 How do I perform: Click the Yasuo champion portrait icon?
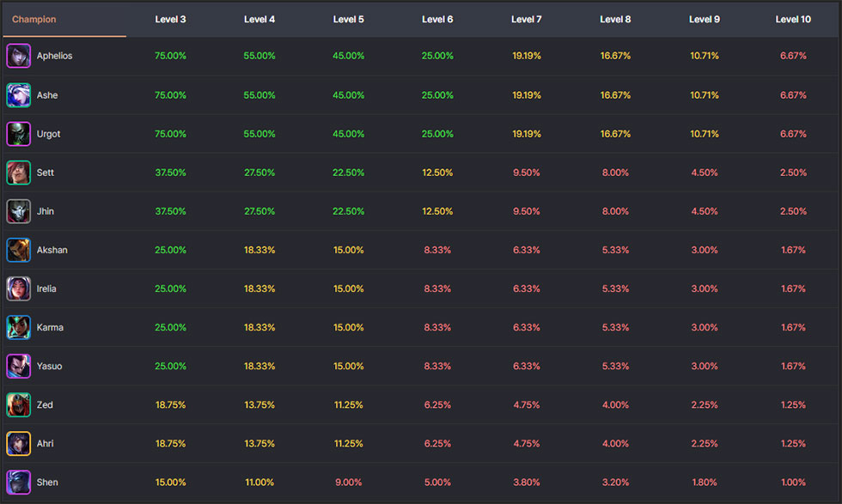(18, 366)
